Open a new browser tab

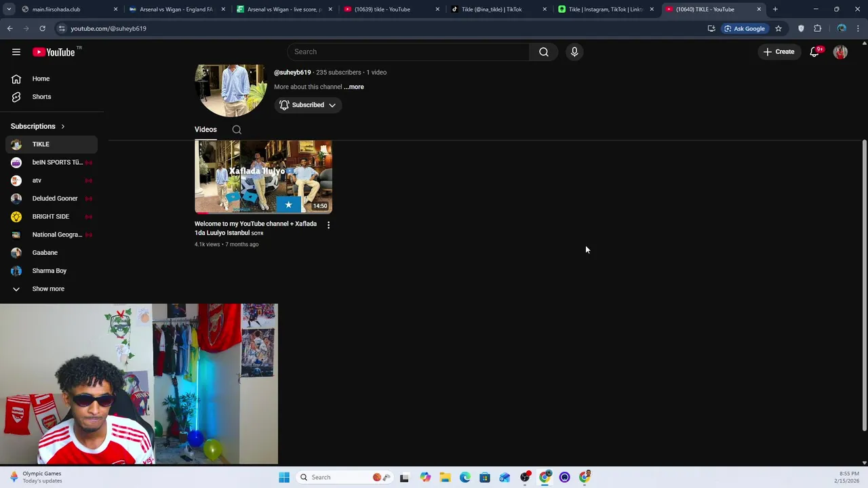tap(775, 9)
